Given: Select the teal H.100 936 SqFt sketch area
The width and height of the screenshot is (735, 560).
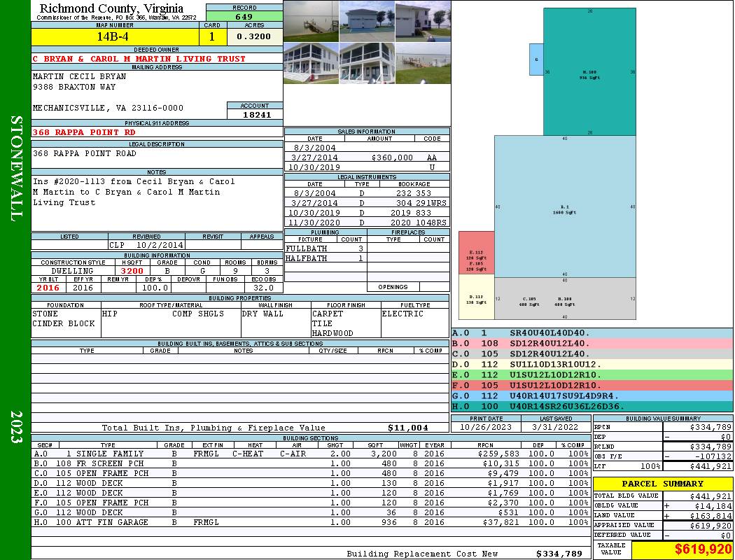Looking at the screenshot, I should (x=589, y=71).
